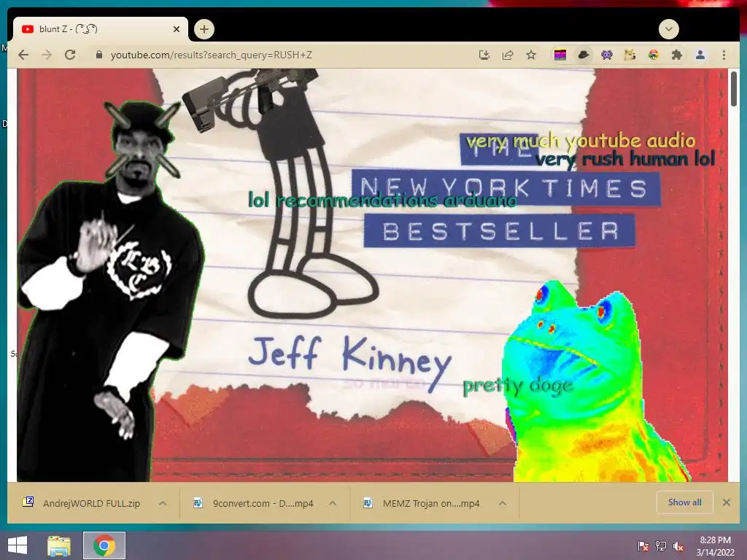Open the clock showing 8:28 PM
This screenshot has height=560, width=747.
tap(715, 546)
